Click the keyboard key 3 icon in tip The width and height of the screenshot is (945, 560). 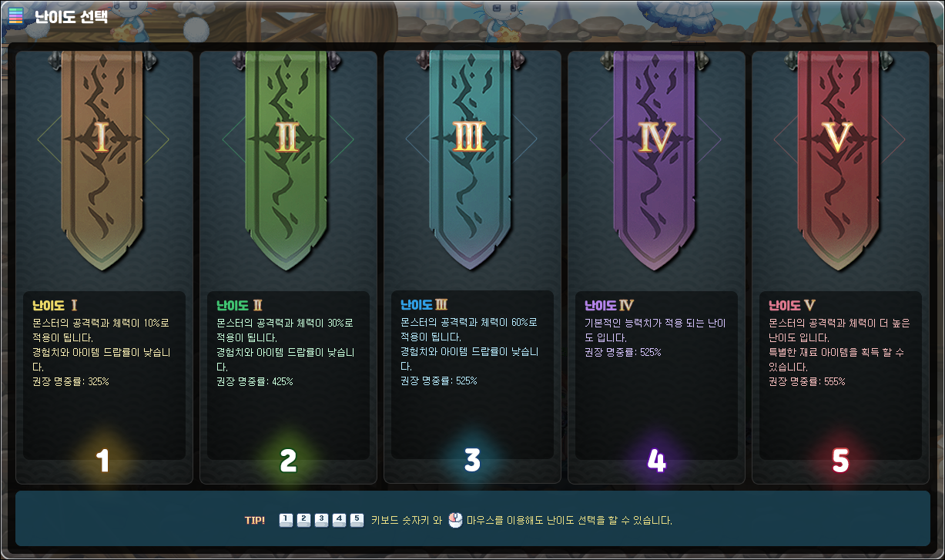click(321, 520)
